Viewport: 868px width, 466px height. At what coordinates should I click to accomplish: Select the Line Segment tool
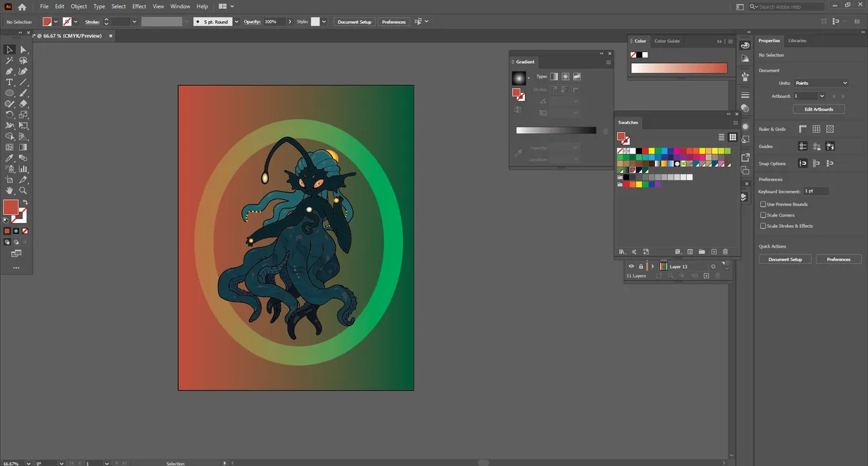pyautogui.click(x=23, y=82)
